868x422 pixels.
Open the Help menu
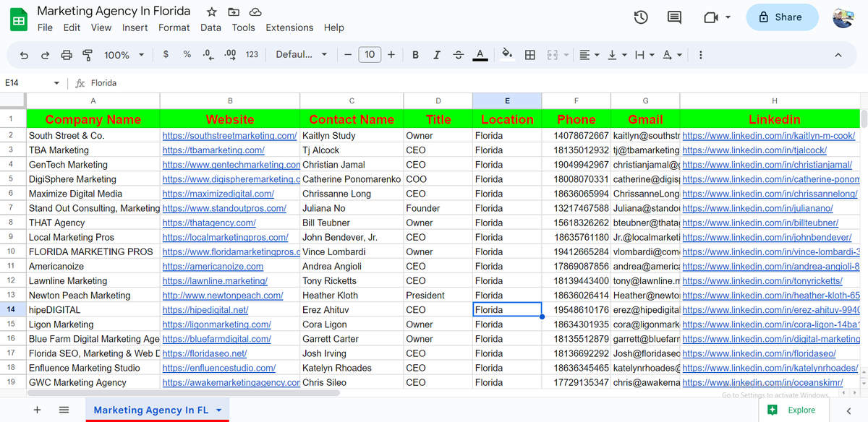point(334,27)
